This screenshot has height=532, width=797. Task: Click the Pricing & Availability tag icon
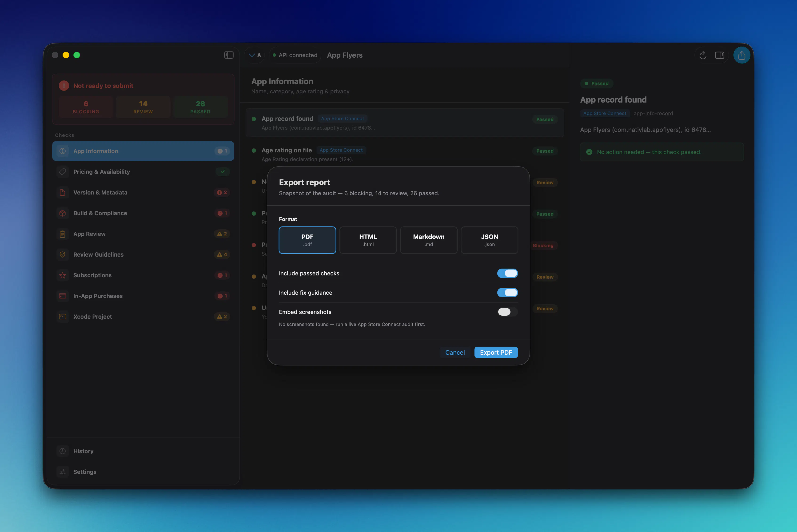point(62,172)
